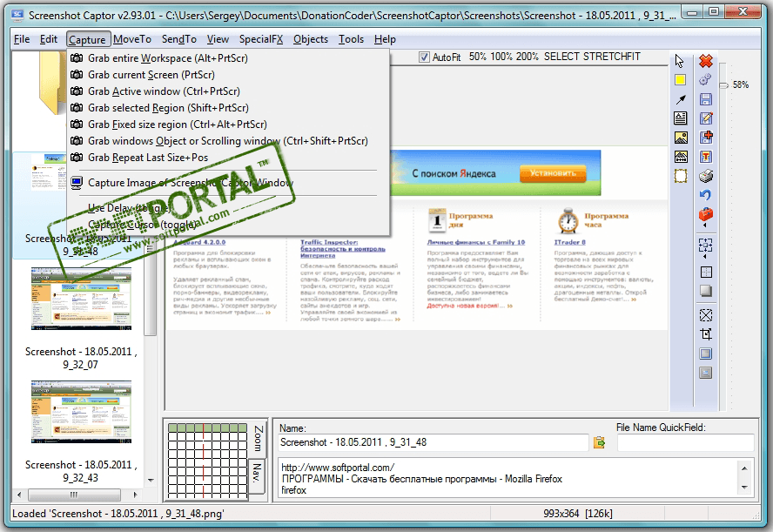The height and width of the screenshot is (532, 773).
Task: Set zoom to 50%
Action: click(x=477, y=57)
